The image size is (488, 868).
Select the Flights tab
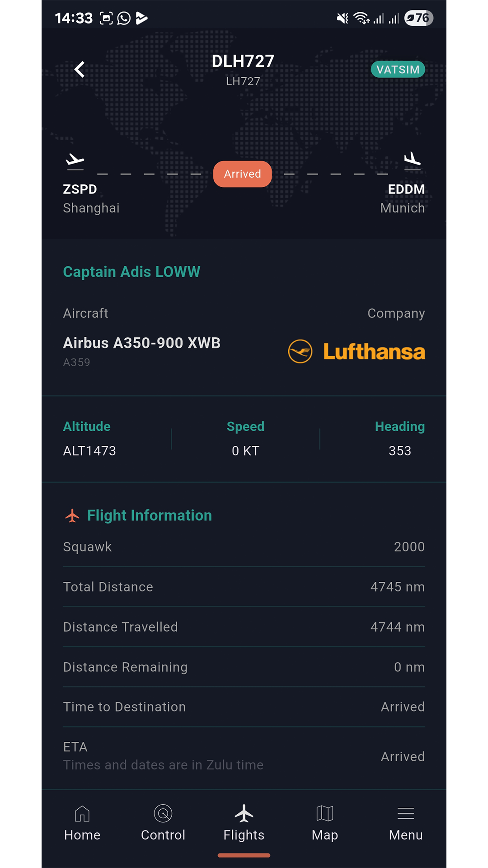coord(244,823)
